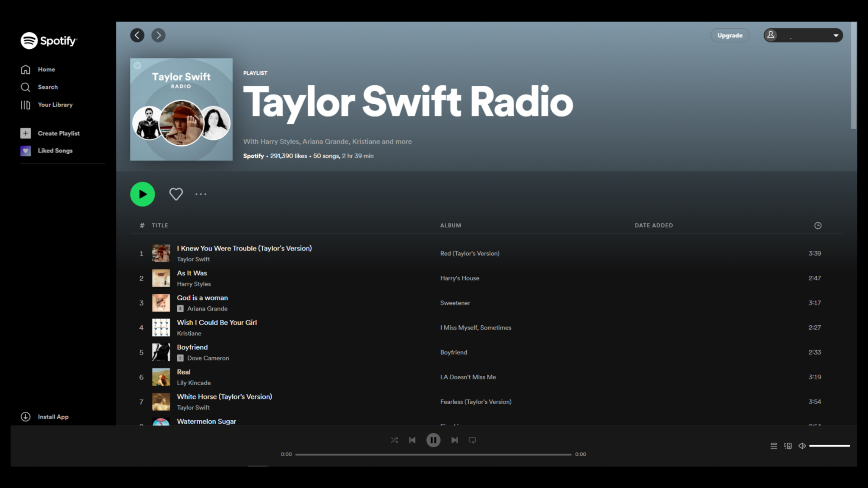Select the Home menu item

46,69
